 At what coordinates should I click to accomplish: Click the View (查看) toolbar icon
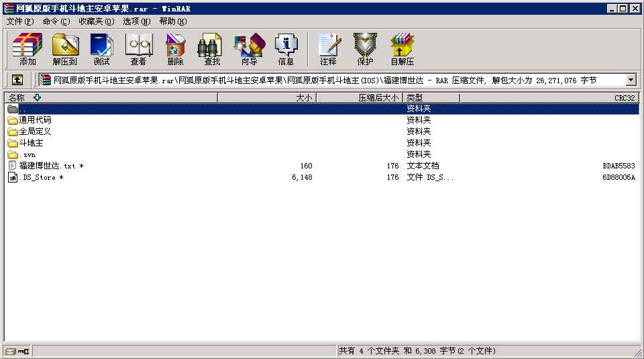click(138, 49)
